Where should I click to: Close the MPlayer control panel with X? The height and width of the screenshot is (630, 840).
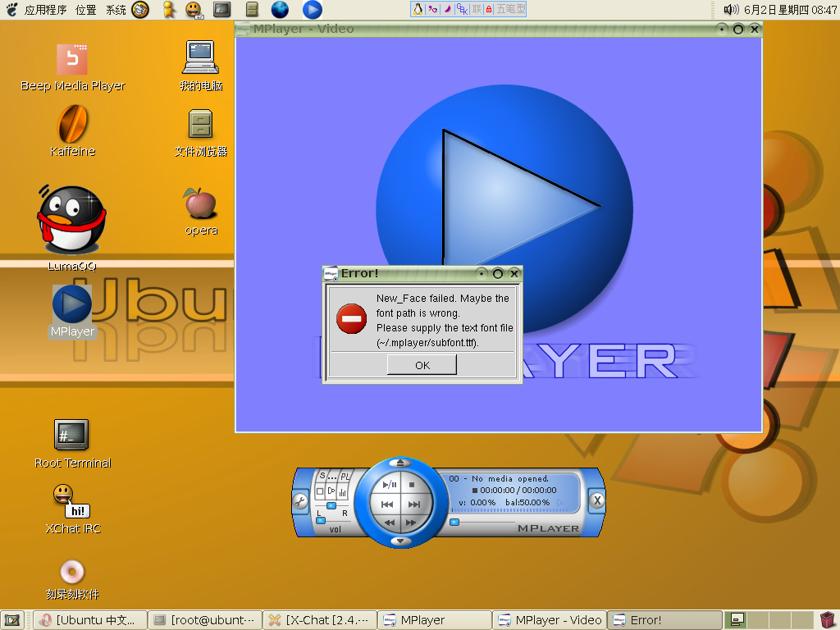(597, 500)
